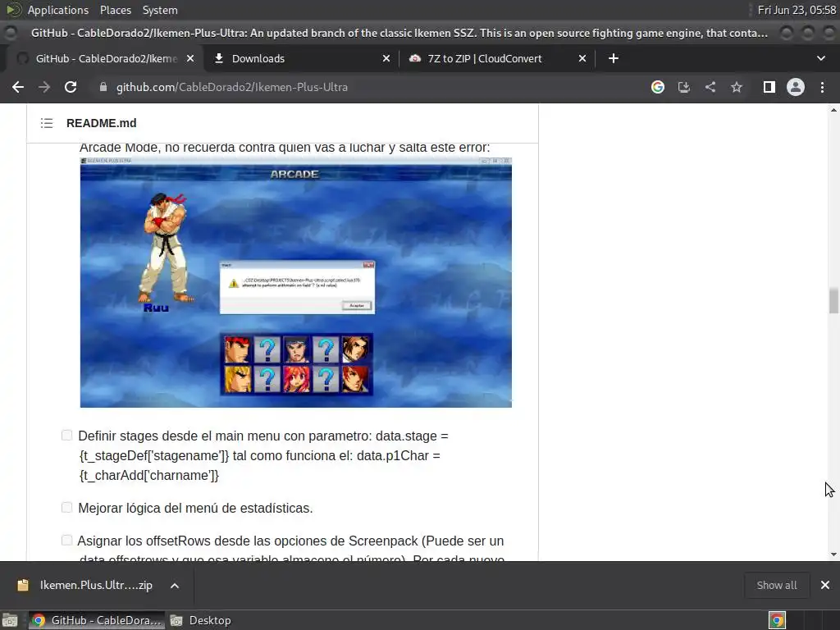Expand options for downloaded zip file

pos(175,586)
